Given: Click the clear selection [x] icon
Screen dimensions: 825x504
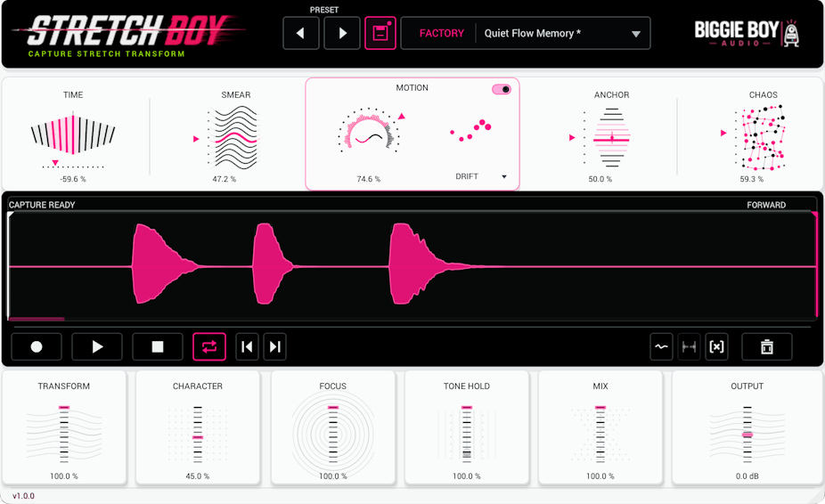Looking at the screenshot, I should pyautogui.click(x=716, y=346).
